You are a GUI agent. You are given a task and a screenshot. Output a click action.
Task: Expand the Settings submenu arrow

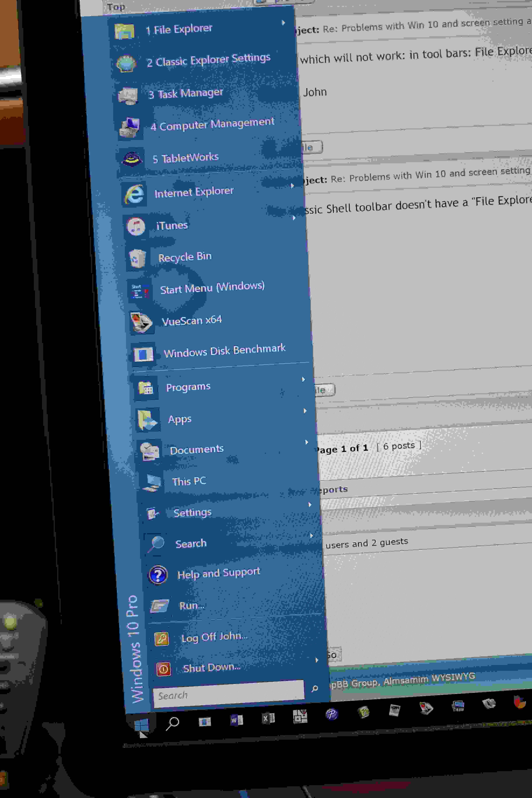coord(309,505)
